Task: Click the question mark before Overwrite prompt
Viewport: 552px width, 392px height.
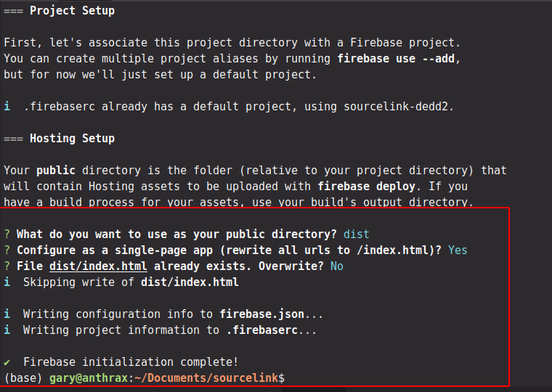Action: pos(7,266)
